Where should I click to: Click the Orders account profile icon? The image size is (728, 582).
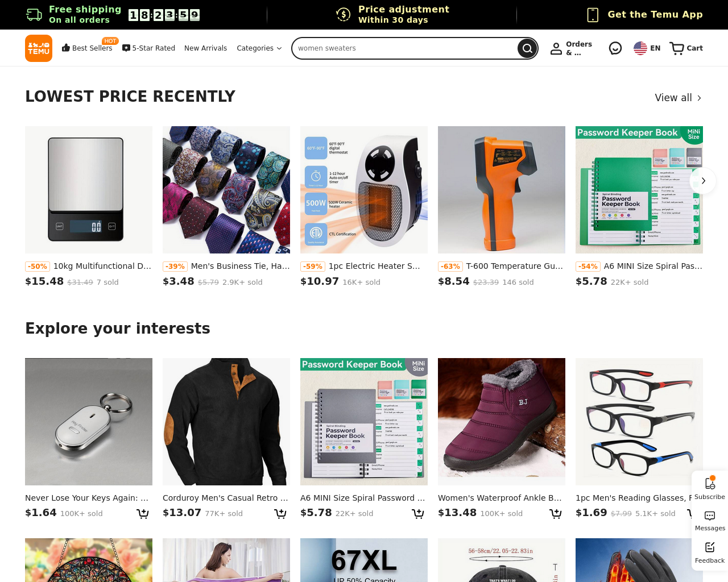[556, 49]
